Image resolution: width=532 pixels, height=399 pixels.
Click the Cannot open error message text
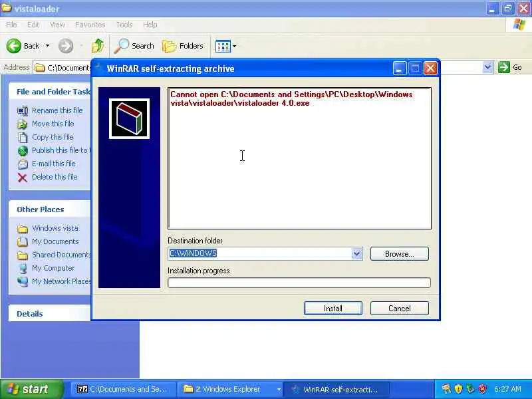click(291, 98)
